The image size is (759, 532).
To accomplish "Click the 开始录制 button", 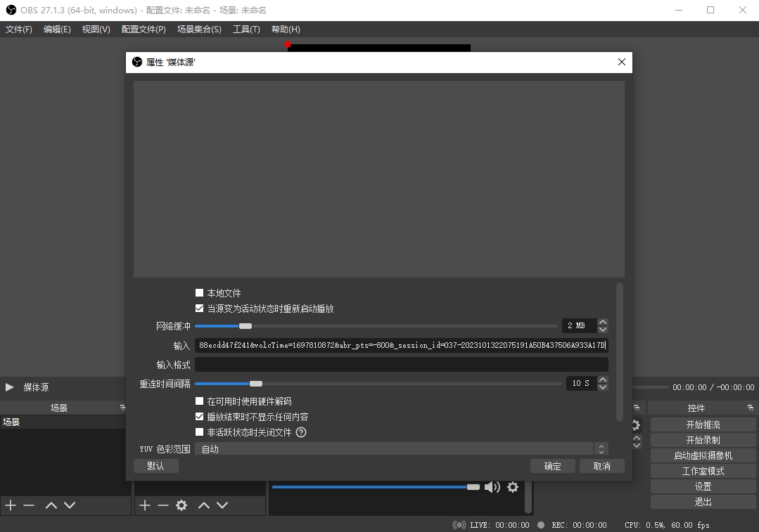I will click(x=703, y=440).
